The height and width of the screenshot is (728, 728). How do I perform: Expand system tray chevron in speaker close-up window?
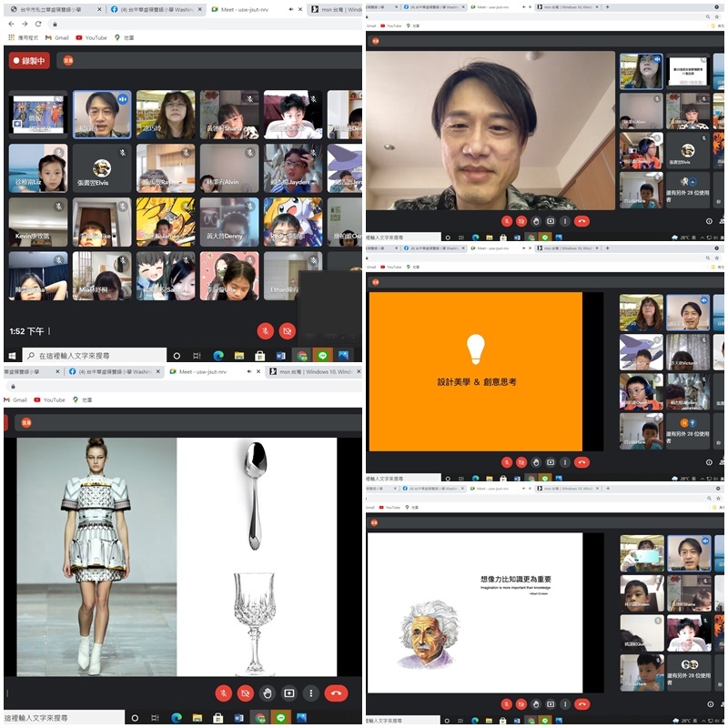click(703, 238)
